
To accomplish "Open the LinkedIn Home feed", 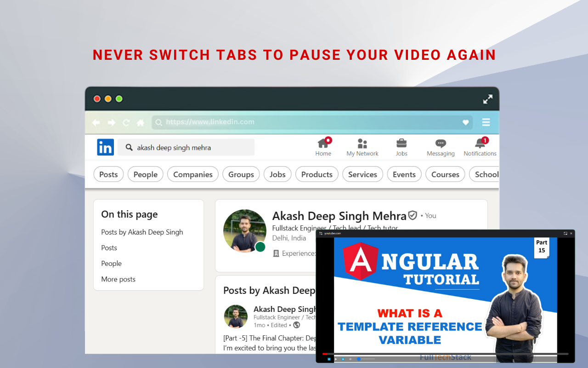I will (x=323, y=146).
